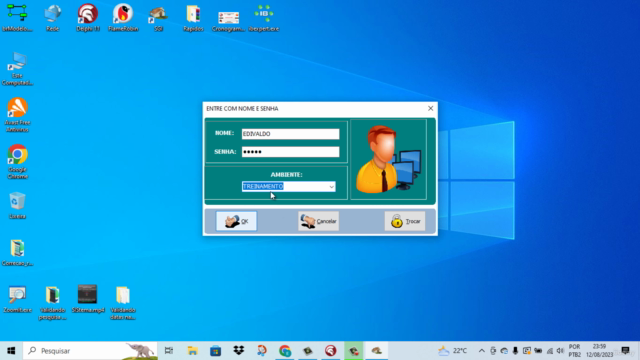The width and height of the screenshot is (640, 360).
Task: Launch the FlameRobin desktop shortcut
Action: tap(123, 18)
